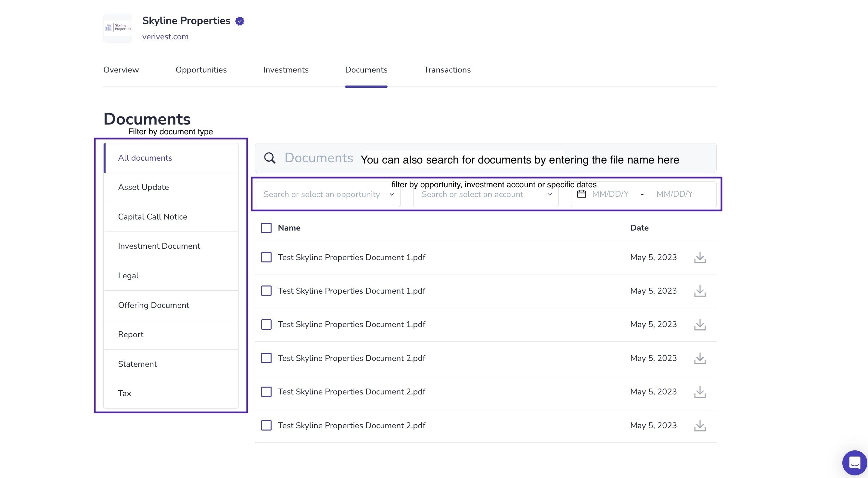Switch to the Opportunities tab

pos(201,70)
